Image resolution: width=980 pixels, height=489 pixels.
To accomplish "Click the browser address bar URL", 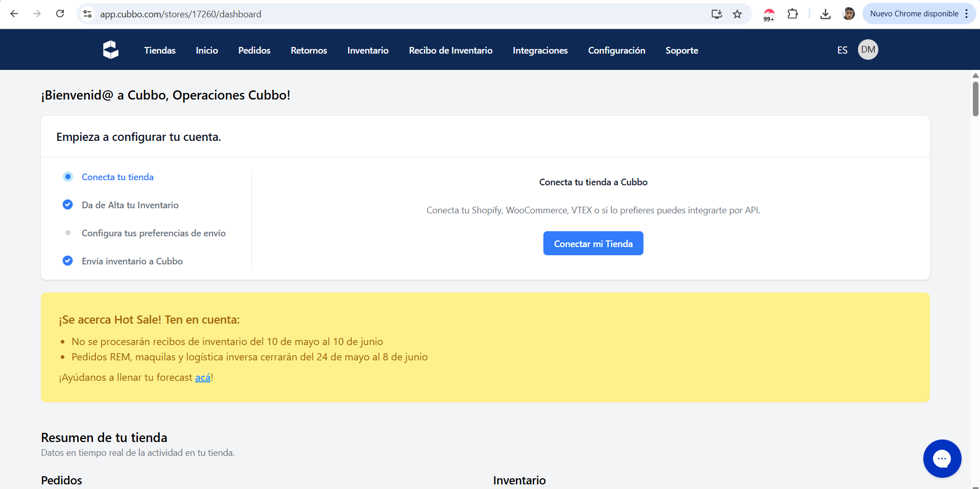I will click(181, 14).
